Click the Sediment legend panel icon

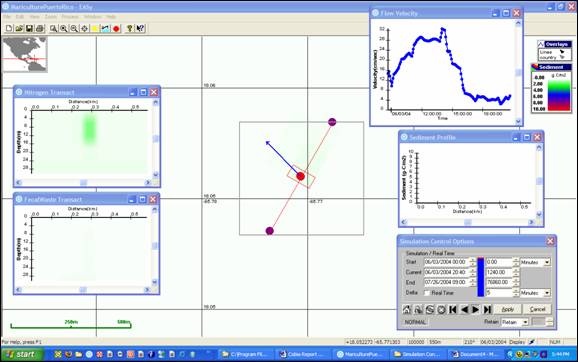click(x=535, y=67)
